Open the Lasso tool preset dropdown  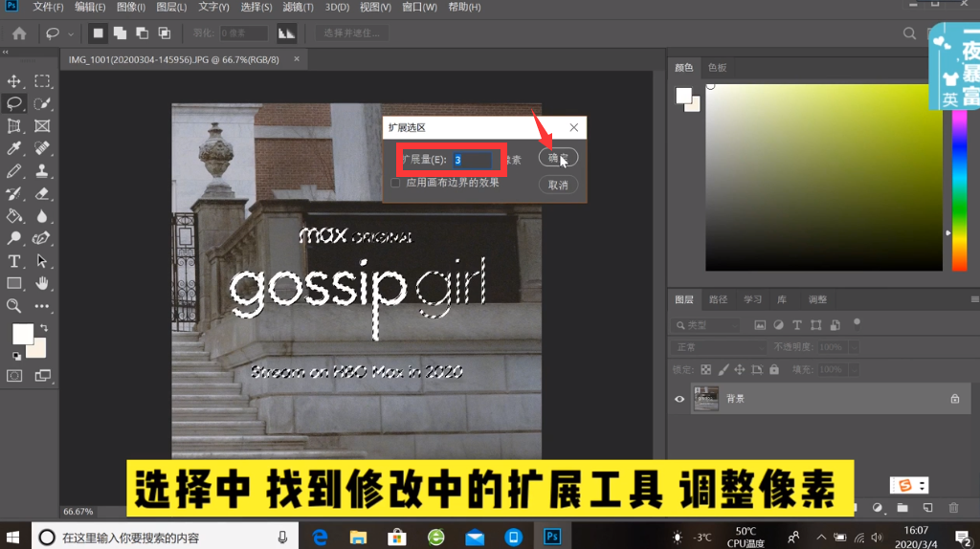click(x=71, y=33)
